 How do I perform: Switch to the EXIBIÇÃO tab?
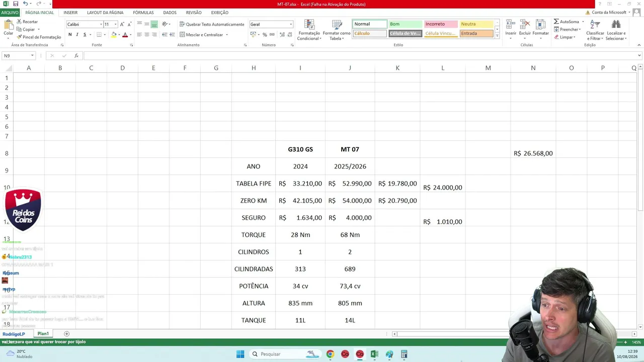[220, 13]
